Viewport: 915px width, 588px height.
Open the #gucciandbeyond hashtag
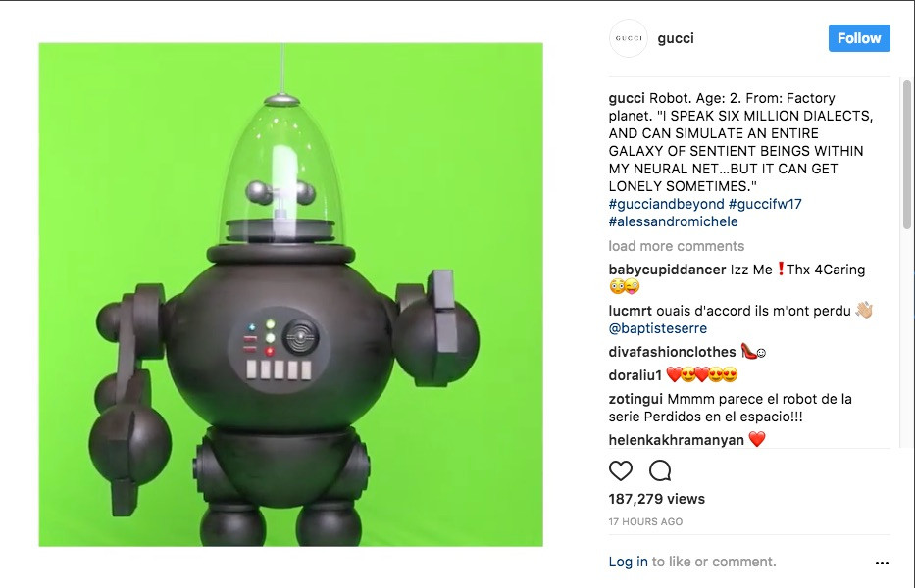click(x=666, y=204)
